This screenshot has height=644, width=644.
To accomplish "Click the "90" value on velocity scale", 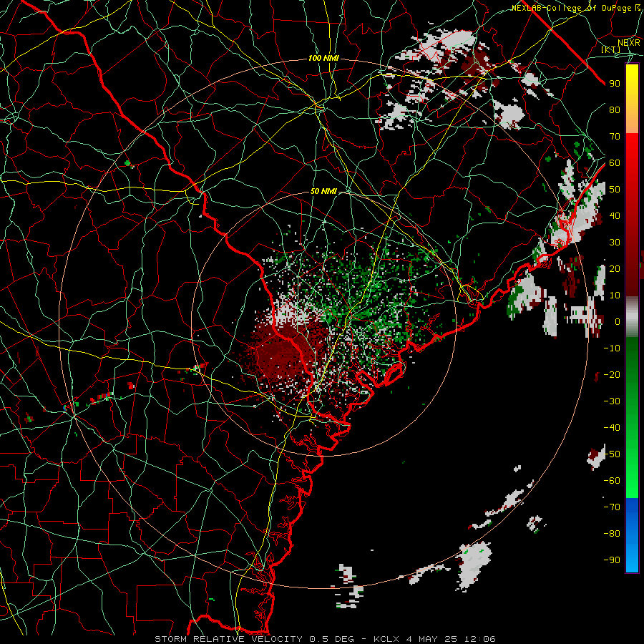I will 615,84.
